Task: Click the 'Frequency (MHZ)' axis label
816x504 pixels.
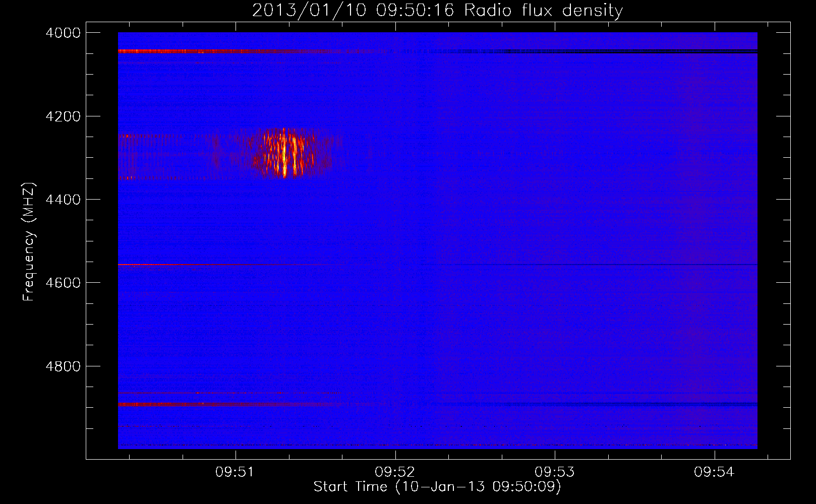Action: tap(29, 242)
